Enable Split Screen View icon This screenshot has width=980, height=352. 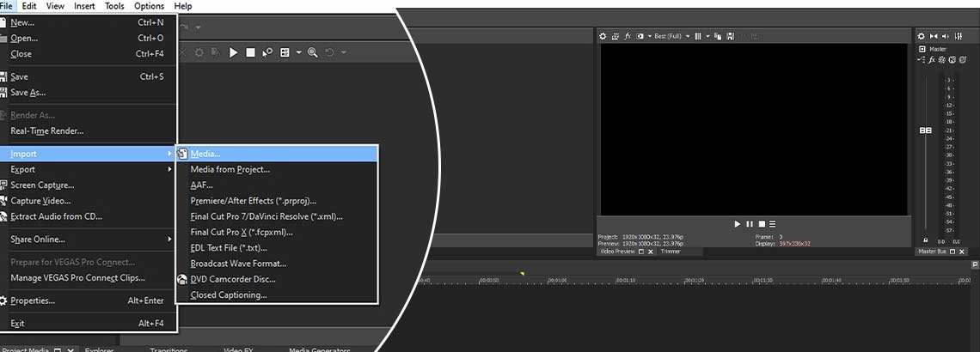(640, 36)
